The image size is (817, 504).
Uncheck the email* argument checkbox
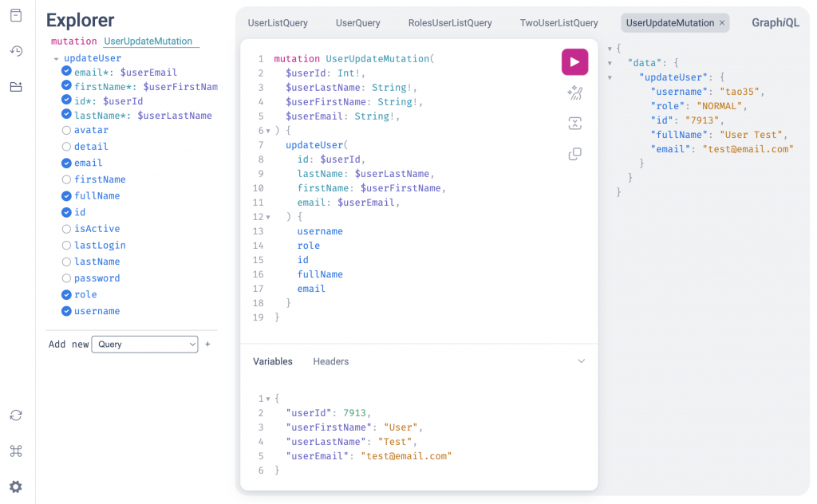click(66, 71)
